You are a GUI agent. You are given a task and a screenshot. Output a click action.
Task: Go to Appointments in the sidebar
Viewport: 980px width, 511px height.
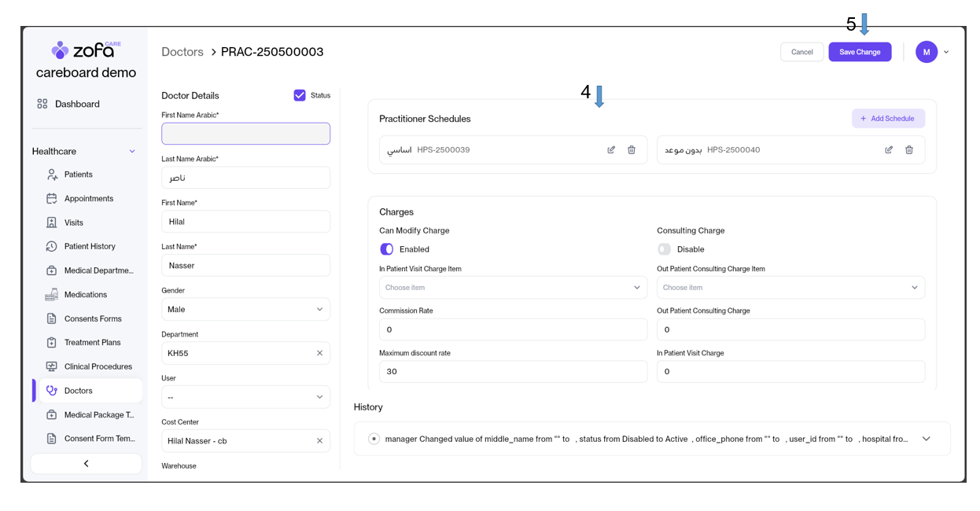[x=88, y=199]
